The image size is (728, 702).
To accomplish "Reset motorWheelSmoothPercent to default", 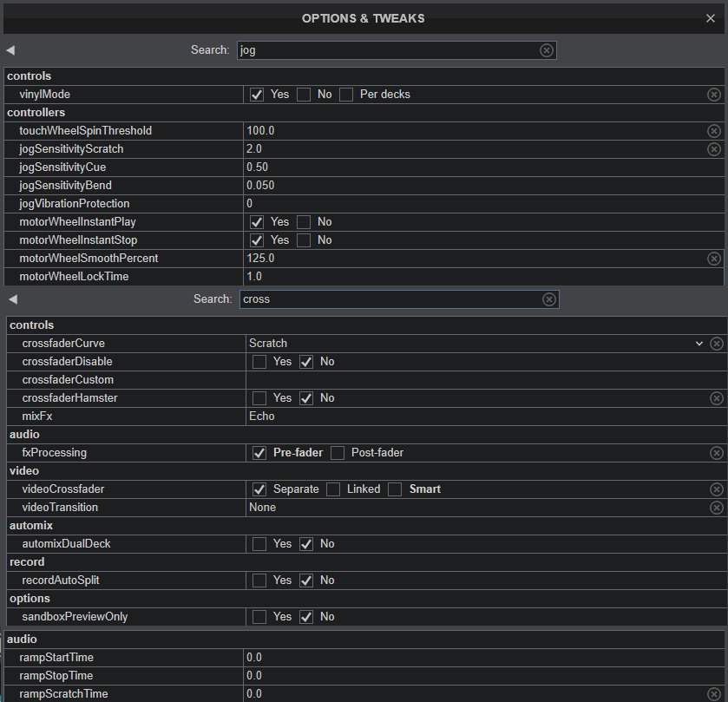I will tap(714, 259).
